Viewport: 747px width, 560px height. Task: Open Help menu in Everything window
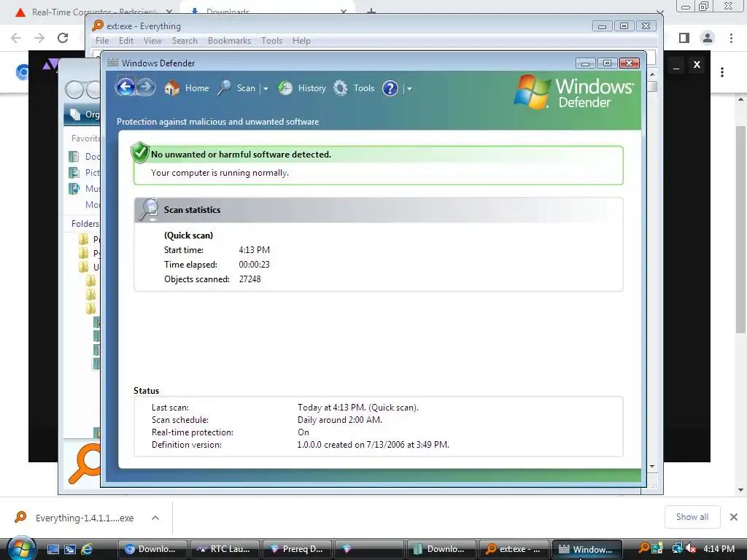tap(301, 41)
